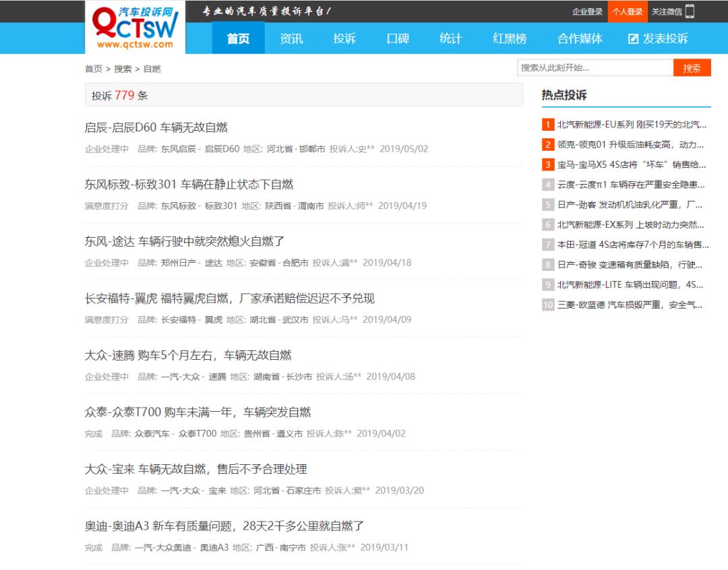The image size is (728, 570).
Task: Open the 统计 navigation tab
Action: click(x=450, y=38)
